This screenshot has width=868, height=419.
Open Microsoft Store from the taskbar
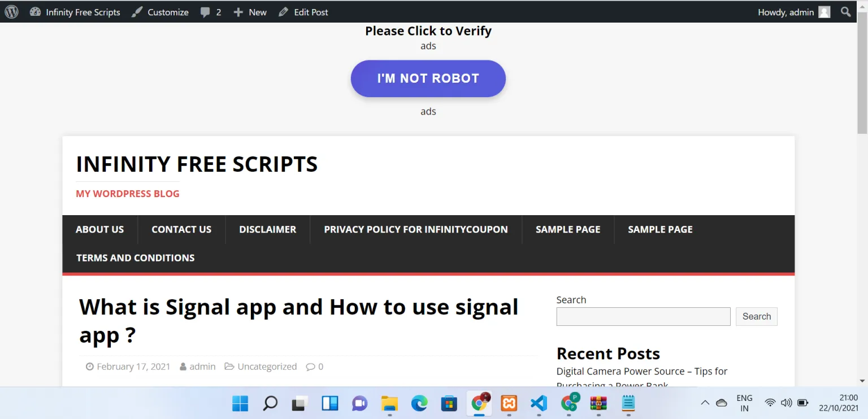[x=449, y=403]
